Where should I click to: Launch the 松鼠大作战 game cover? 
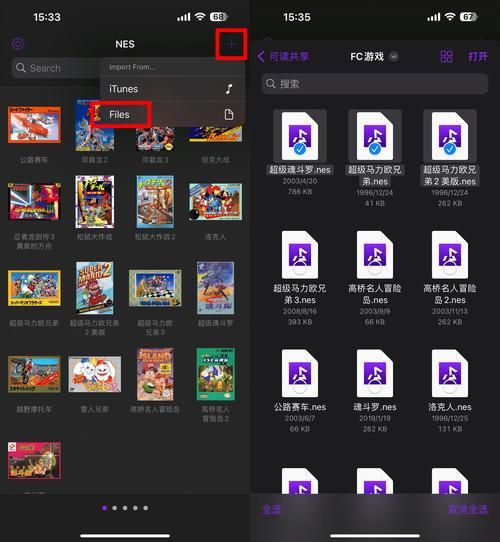click(95, 202)
